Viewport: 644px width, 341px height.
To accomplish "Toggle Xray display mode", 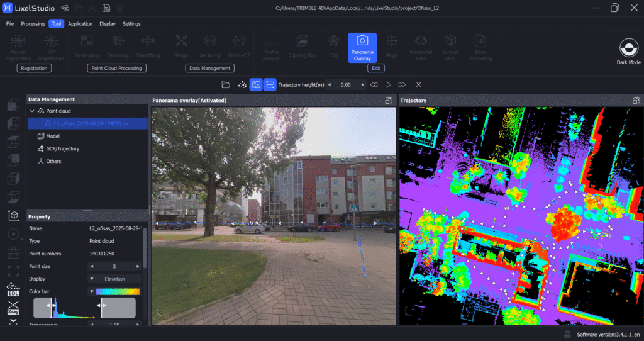I will tap(13, 308).
